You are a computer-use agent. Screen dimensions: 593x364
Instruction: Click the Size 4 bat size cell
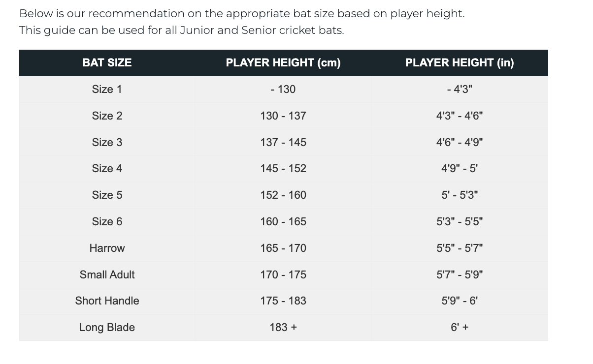[107, 169]
